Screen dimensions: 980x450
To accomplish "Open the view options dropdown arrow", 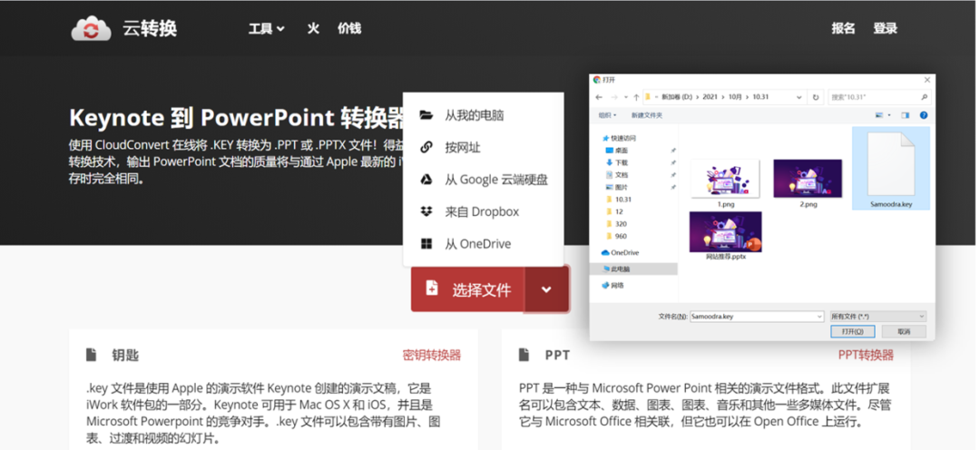I will (888, 115).
